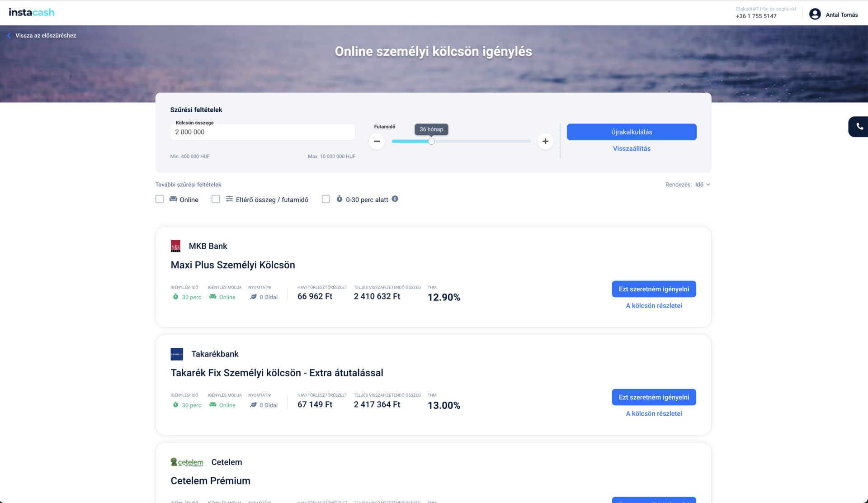Image resolution: width=868 pixels, height=503 pixels.
Task: Click the 66 962 Ft monthly payment
Action: click(x=315, y=296)
